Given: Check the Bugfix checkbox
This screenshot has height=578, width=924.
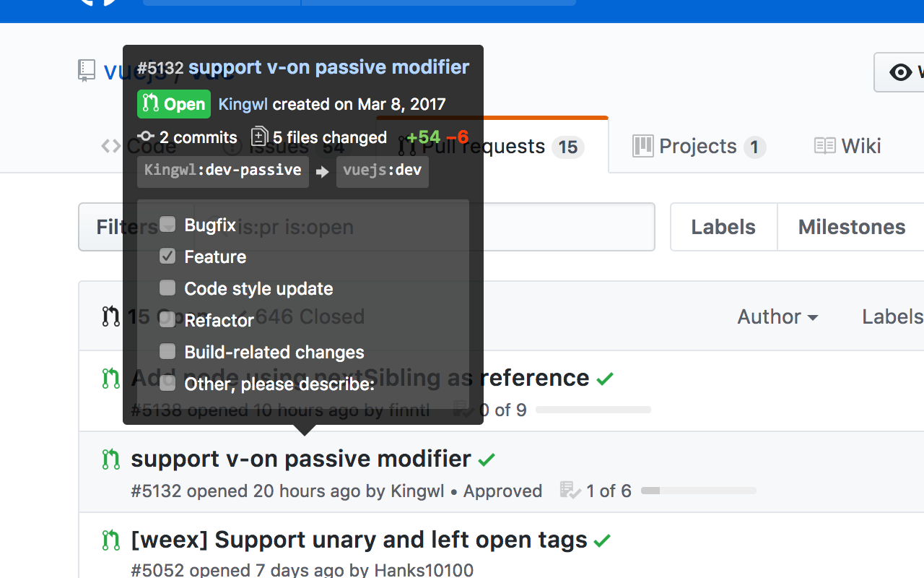Looking at the screenshot, I should pyautogui.click(x=167, y=224).
